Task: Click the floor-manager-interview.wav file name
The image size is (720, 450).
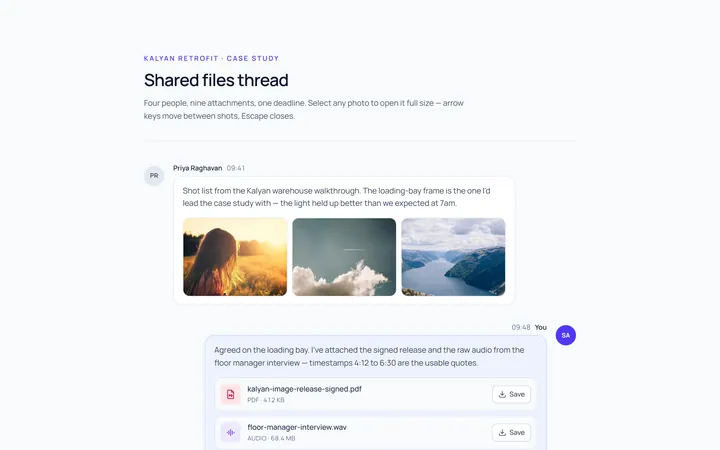Action: coord(297,427)
